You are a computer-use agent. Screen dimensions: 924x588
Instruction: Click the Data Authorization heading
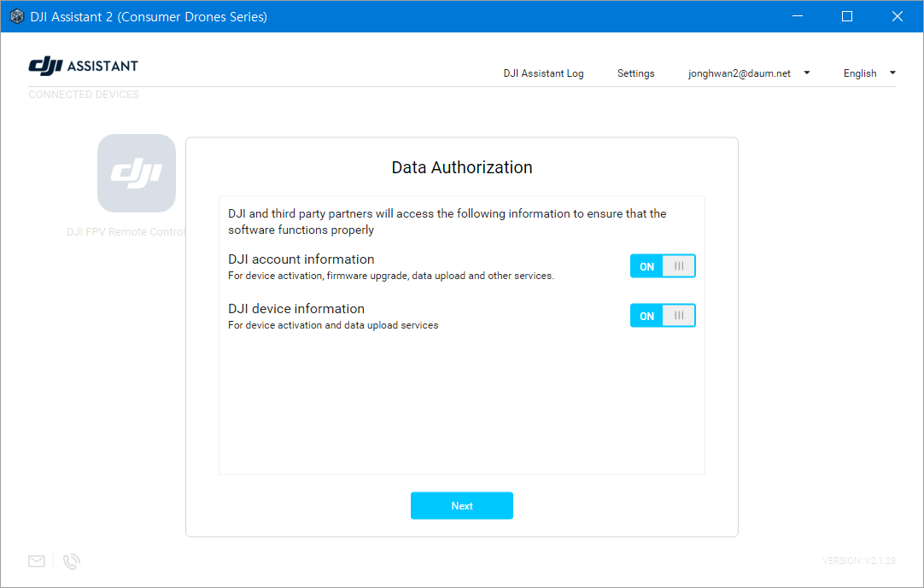point(461,167)
